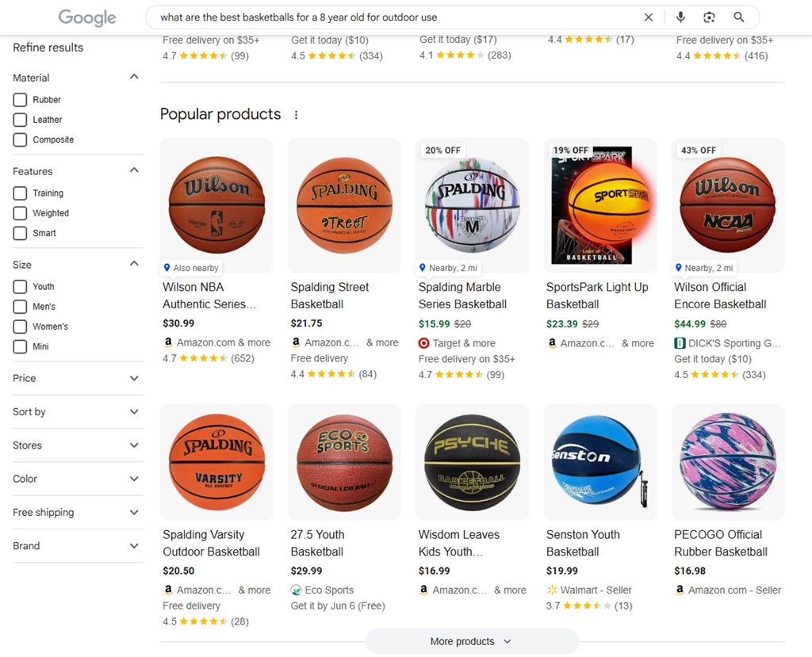Viewport: 812px width, 657px height.
Task: Check the Rubber material checkbox
Action: point(20,99)
